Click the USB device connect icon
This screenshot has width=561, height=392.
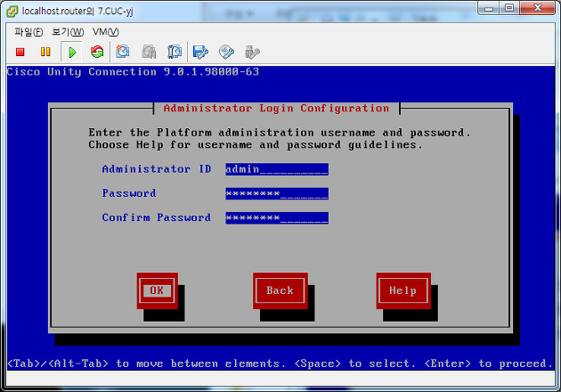point(252,52)
